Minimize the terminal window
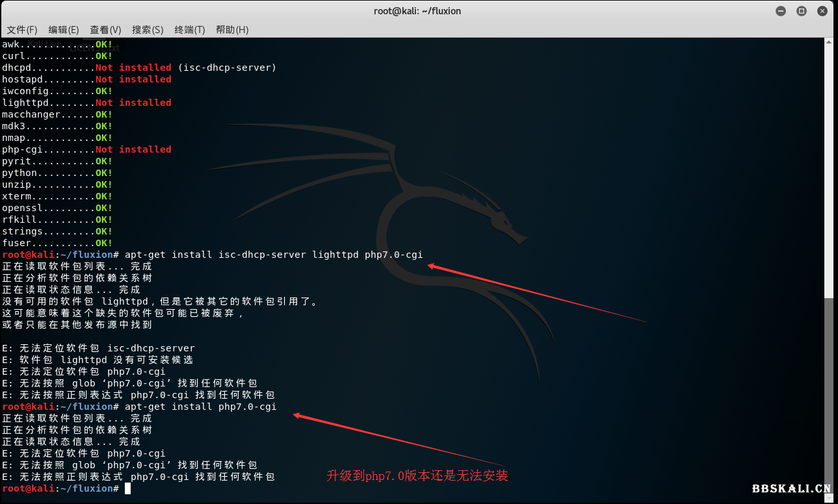Screen dimensions: 838x504 point(780,10)
